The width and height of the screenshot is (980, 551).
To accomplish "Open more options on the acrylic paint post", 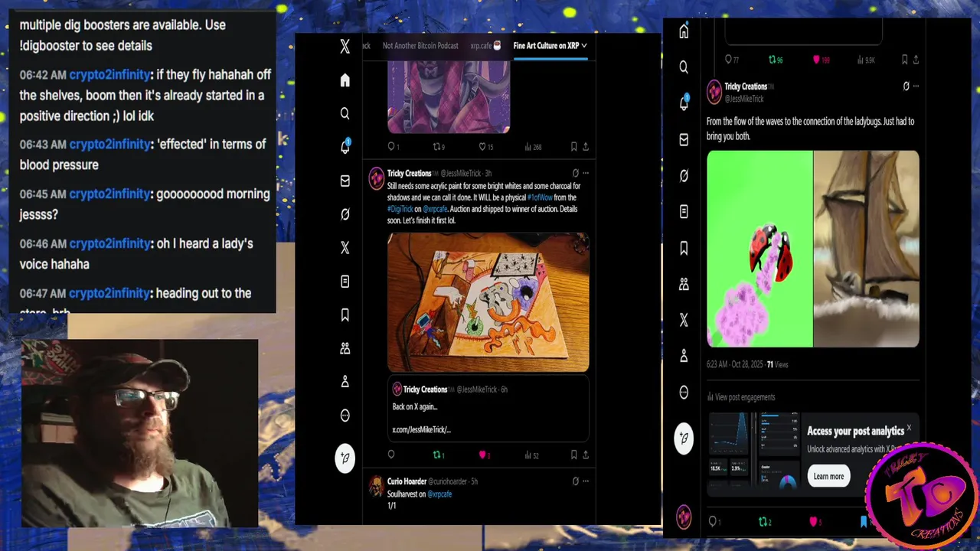I will pos(586,173).
